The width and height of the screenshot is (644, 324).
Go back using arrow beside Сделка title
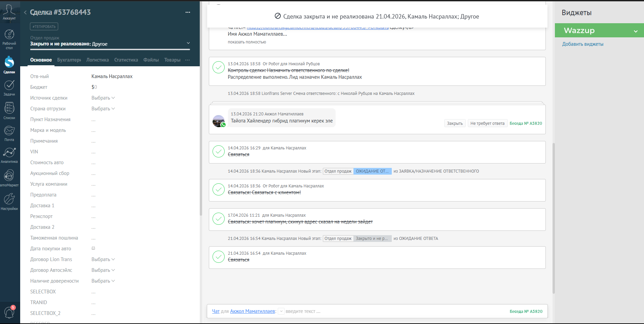click(x=25, y=12)
